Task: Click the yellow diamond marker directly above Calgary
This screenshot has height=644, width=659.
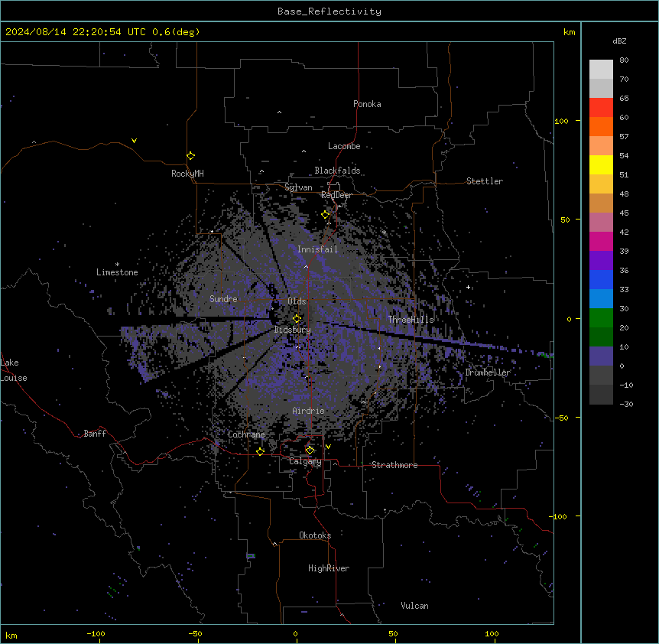Action: click(x=310, y=450)
